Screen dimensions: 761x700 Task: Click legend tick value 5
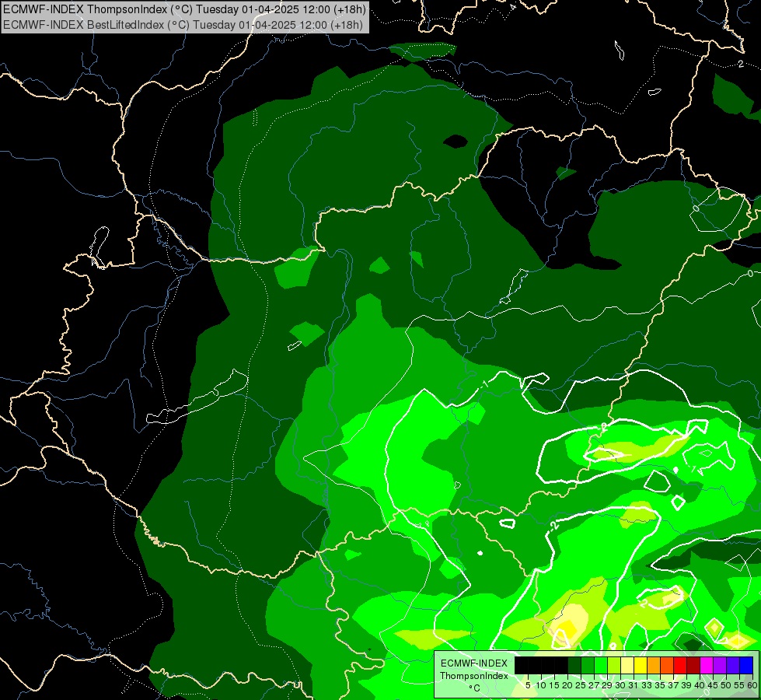pos(528,685)
